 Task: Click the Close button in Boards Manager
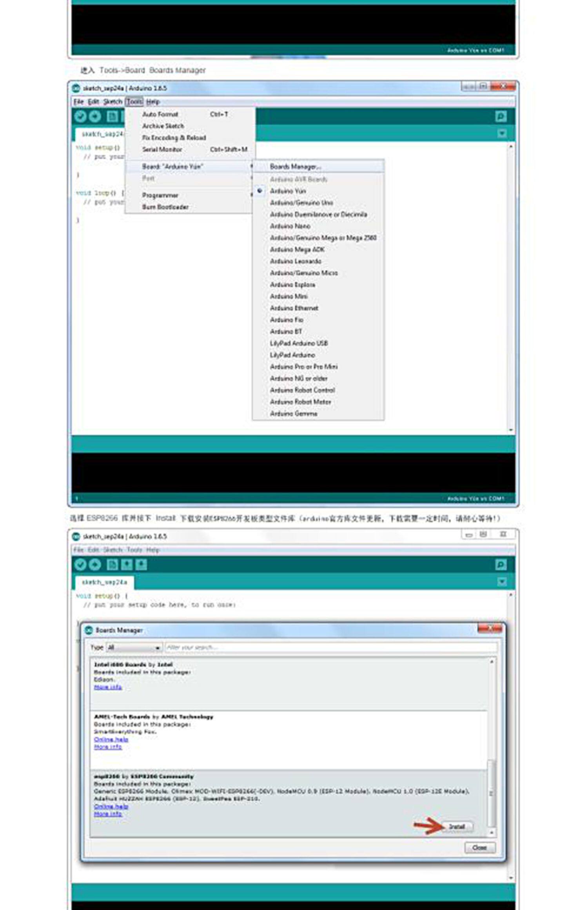coord(480,848)
